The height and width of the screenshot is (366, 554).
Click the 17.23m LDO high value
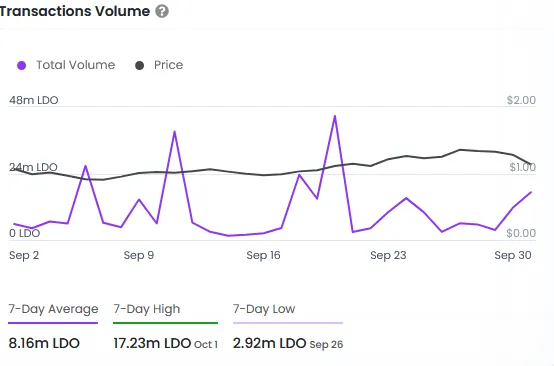click(152, 343)
